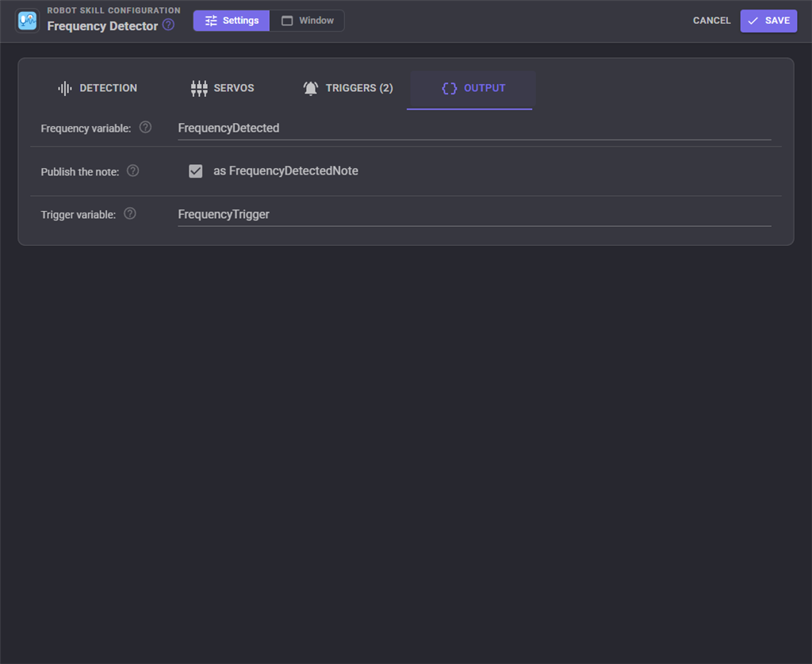Click the 'Trigger variable:' label
The height and width of the screenshot is (664, 812).
coord(79,214)
